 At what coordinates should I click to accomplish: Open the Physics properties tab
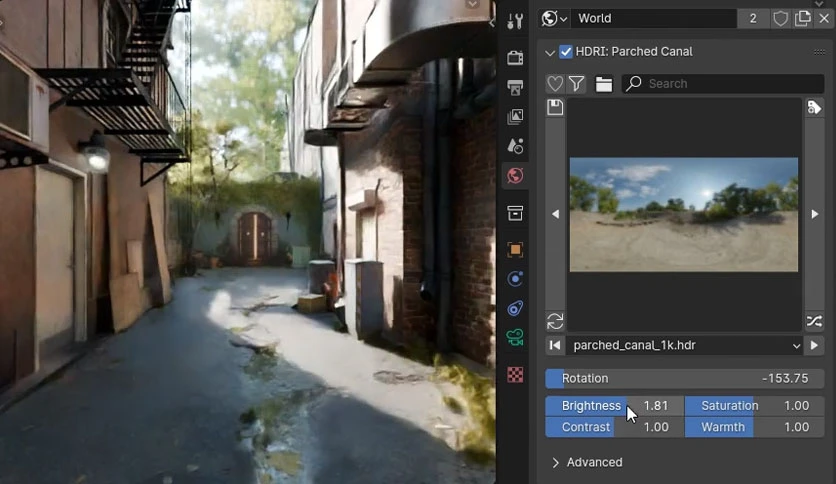515,279
